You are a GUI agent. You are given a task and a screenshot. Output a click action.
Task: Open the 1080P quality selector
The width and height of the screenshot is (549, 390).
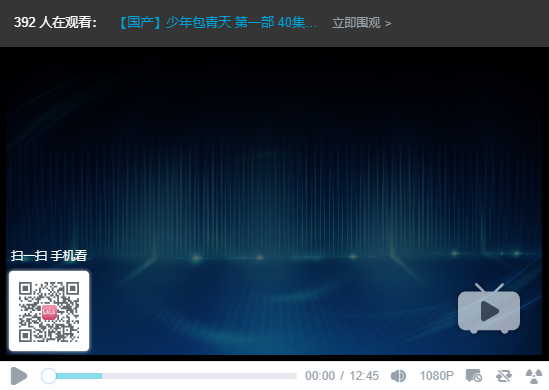[437, 376]
